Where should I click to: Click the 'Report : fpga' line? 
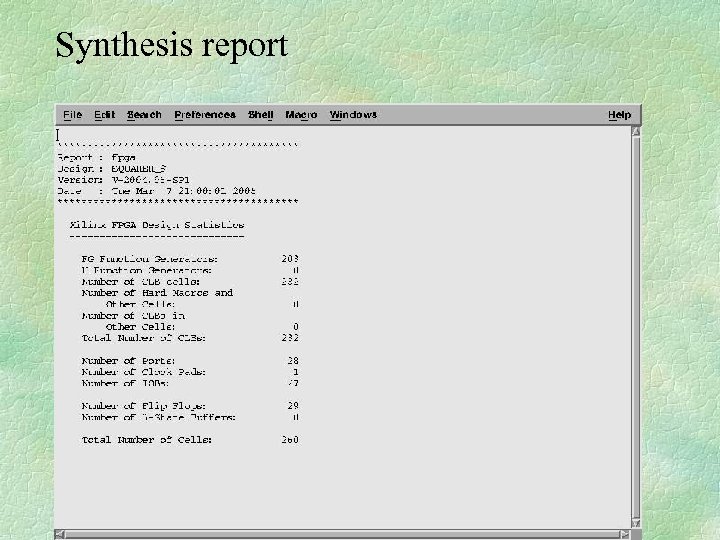(96, 158)
